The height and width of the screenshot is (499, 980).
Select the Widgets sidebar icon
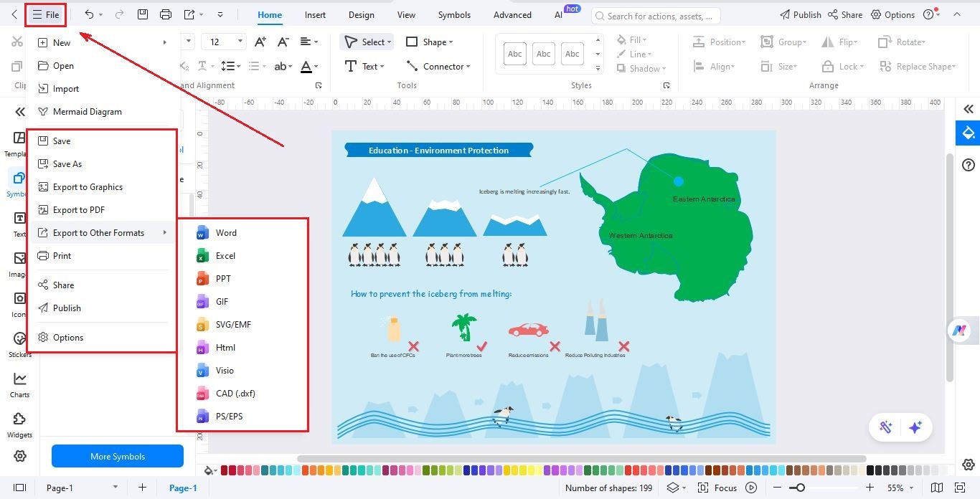click(19, 426)
